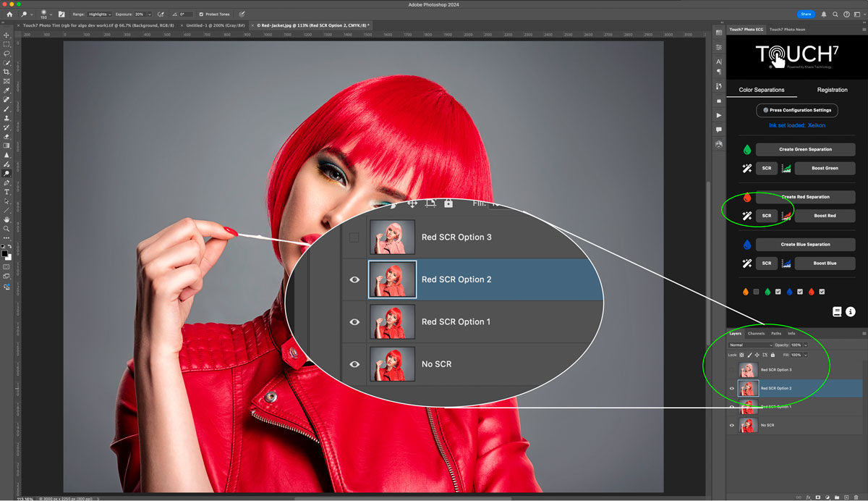The width and height of the screenshot is (868, 501).
Task: Open the brush preset picker arrow
Action: click(x=51, y=14)
